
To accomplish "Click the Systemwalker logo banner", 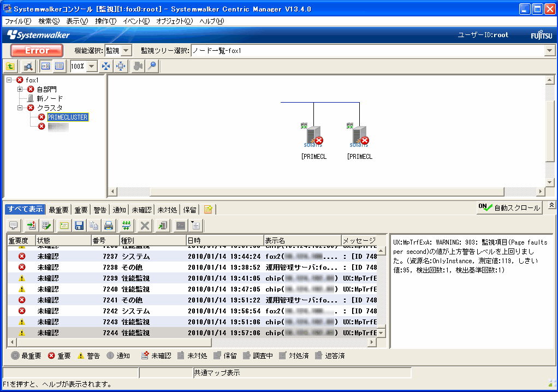I will tap(38, 35).
